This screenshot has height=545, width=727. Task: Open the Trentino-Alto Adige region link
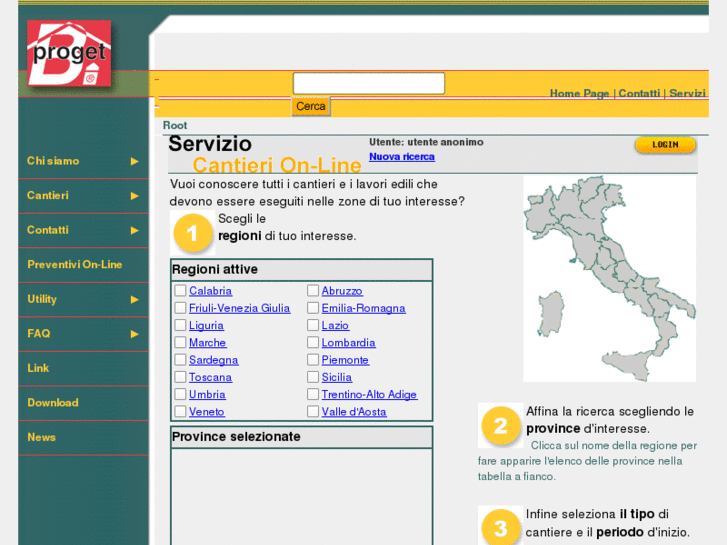370,394
